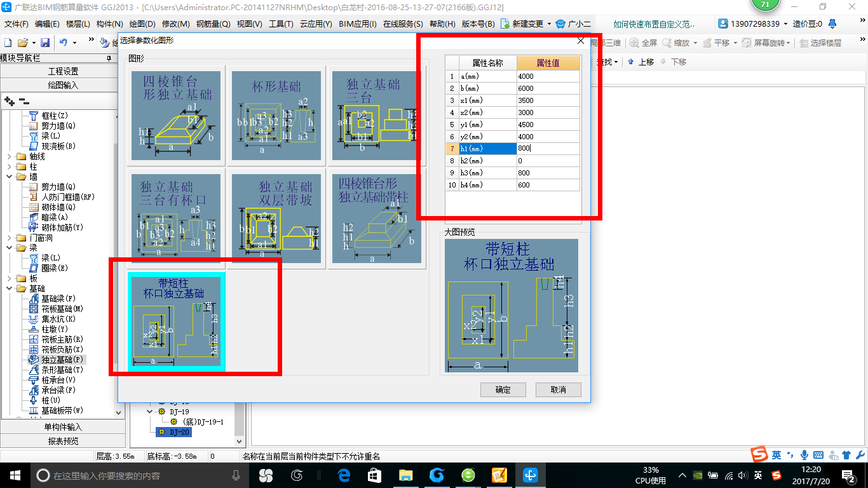Open the 构件(N) menu

pos(109,24)
